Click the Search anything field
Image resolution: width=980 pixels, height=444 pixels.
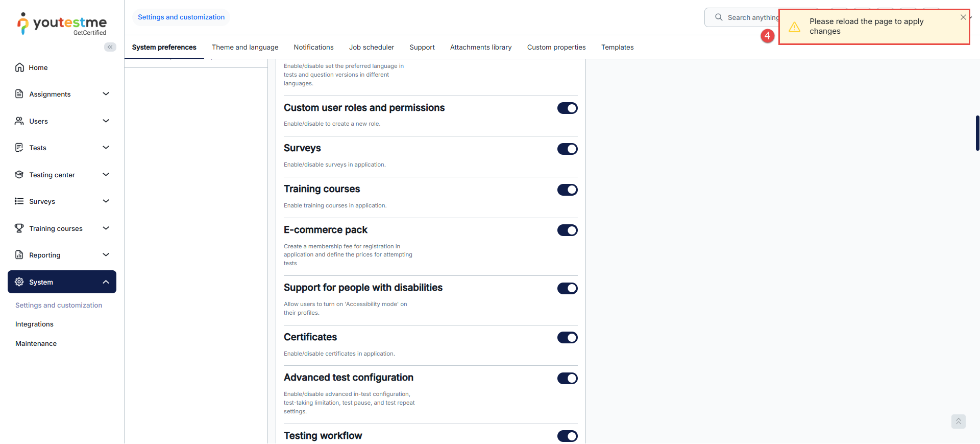(x=748, y=17)
